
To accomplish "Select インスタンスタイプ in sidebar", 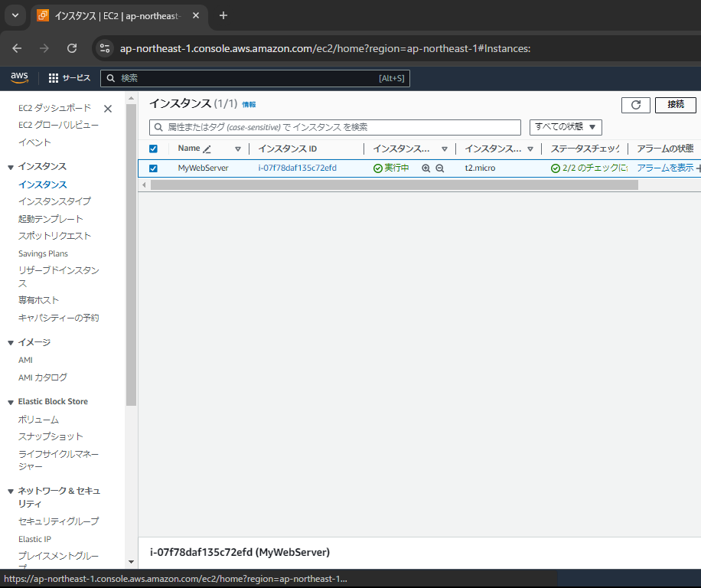I will (54, 201).
